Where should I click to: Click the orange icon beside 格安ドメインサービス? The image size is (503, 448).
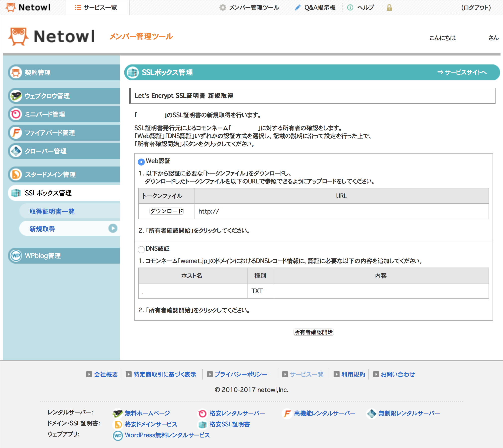tap(118, 424)
